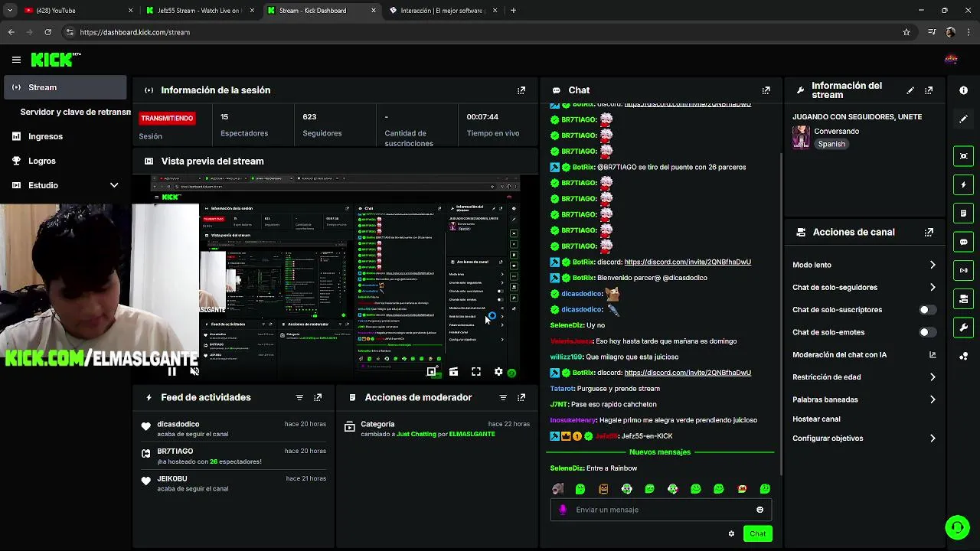Open the green support chat bubble
Image resolution: width=980 pixels, height=551 pixels.
coord(957,527)
